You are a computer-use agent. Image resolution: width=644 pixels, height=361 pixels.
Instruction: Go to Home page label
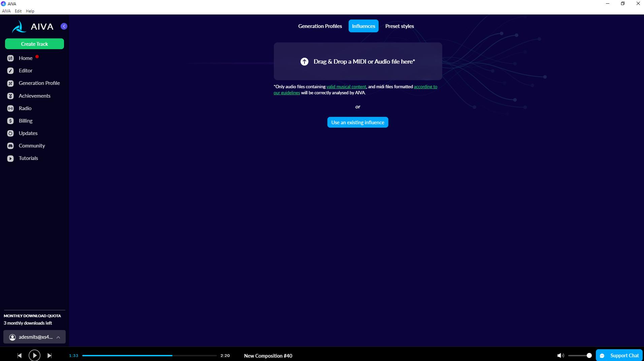26,58
